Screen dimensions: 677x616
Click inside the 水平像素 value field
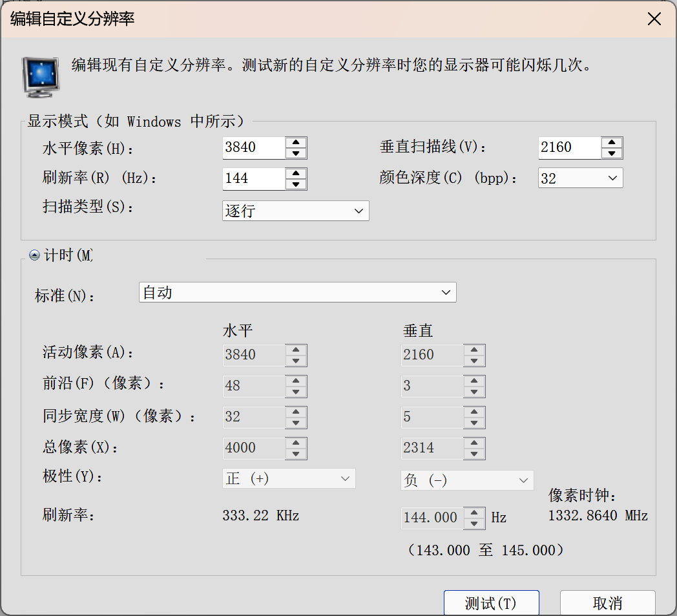[x=252, y=147]
